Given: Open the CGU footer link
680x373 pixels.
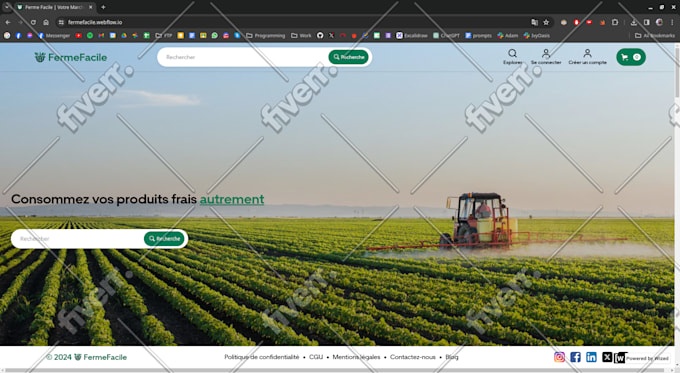Looking at the screenshot, I should (316, 357).
